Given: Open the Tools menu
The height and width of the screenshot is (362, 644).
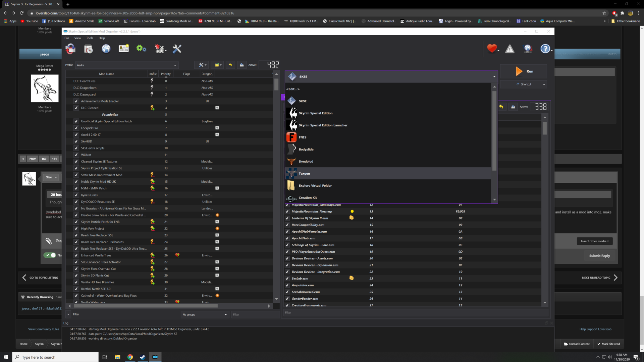Looking at the screenshot, I should tap(90, 38).
